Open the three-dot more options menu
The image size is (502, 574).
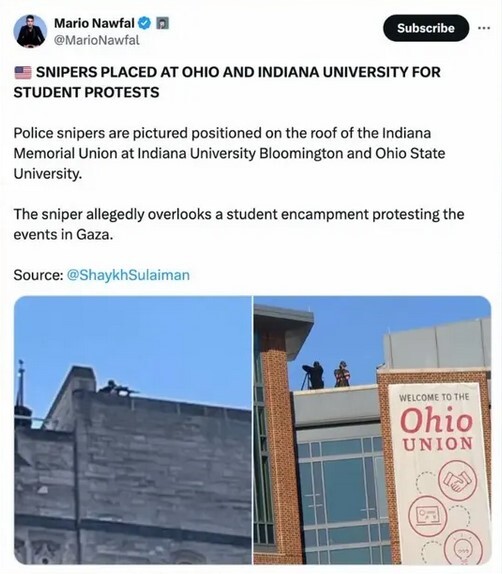[484, 28]
